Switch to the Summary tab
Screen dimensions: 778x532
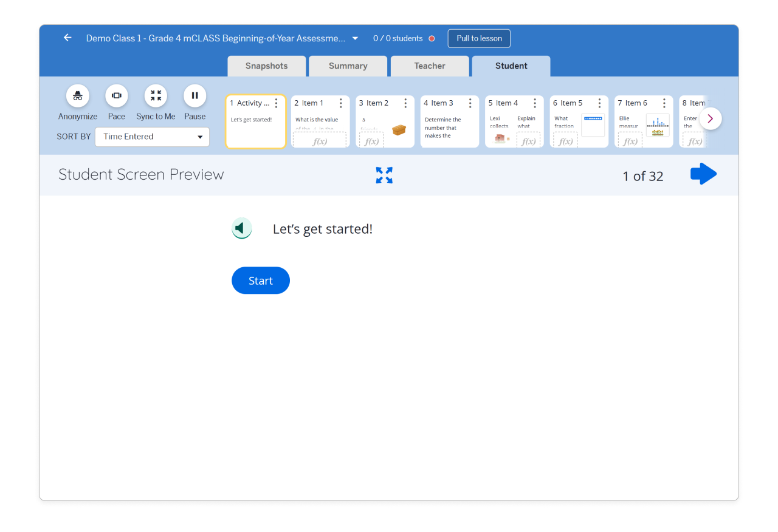(348, 66)
